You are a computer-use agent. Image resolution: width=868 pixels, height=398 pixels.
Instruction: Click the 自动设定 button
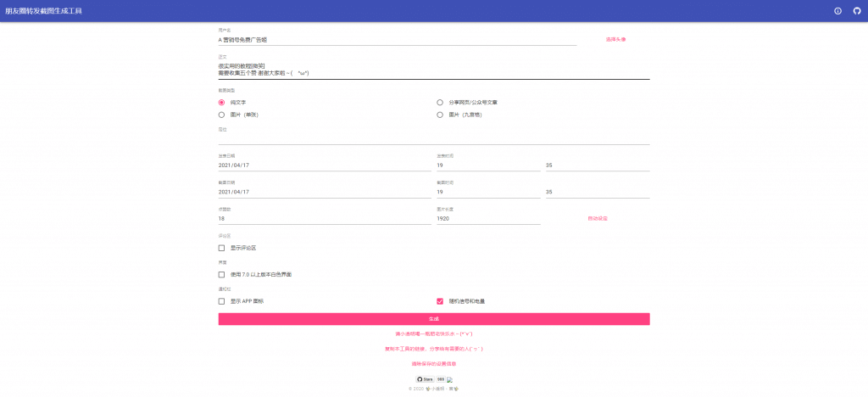point(598,218)
